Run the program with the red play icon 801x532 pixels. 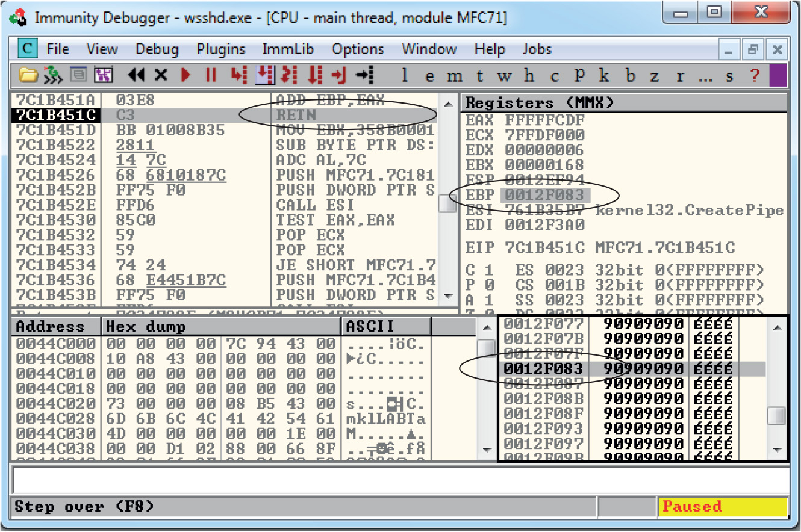[186, 75]
